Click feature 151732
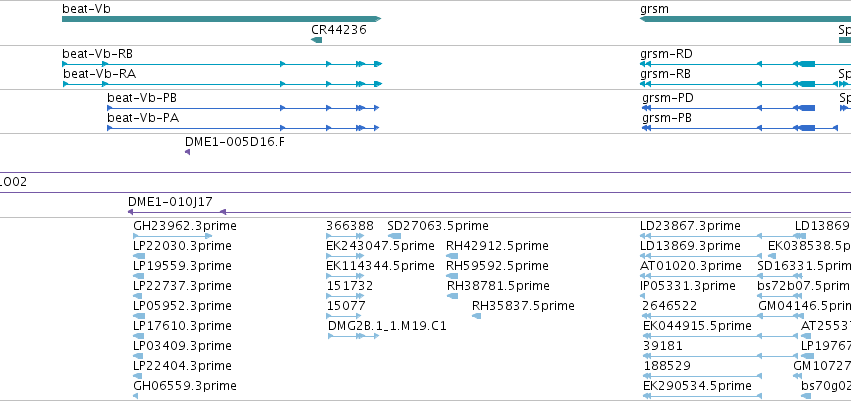The height and width of the screenshot is (401, 851). pos(344,296)
